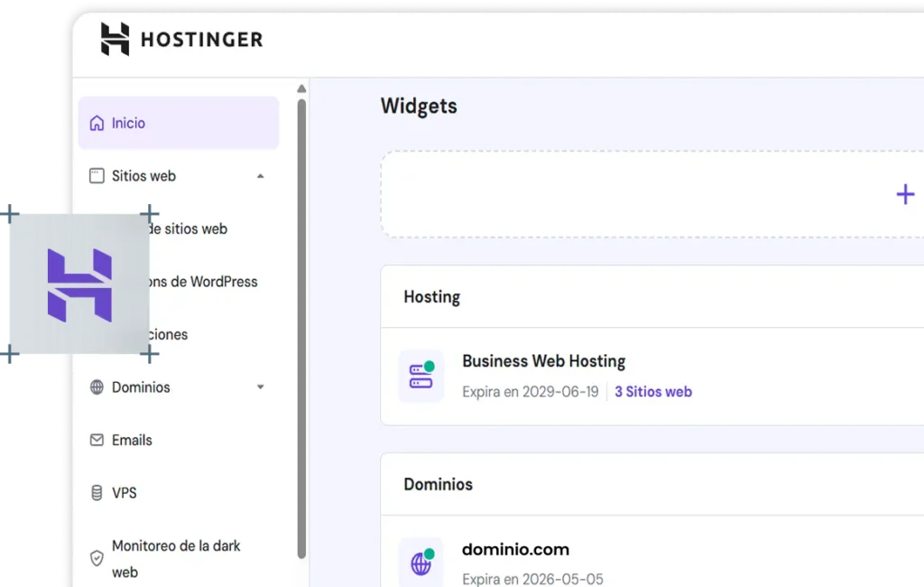Viewport: 924px width, 587px height.
Task: Open the Business Web Hosting plan title
Action: pos(543,361)
